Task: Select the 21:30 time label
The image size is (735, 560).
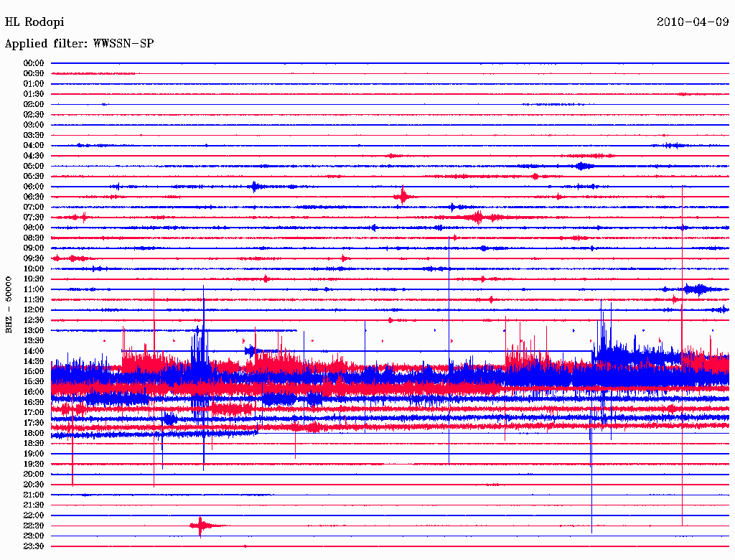Action: (34, 505)
